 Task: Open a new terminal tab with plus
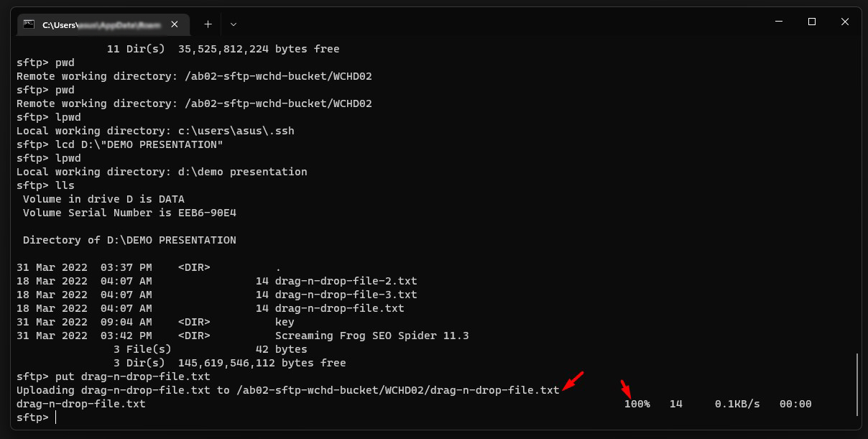[x=208, y=24]
